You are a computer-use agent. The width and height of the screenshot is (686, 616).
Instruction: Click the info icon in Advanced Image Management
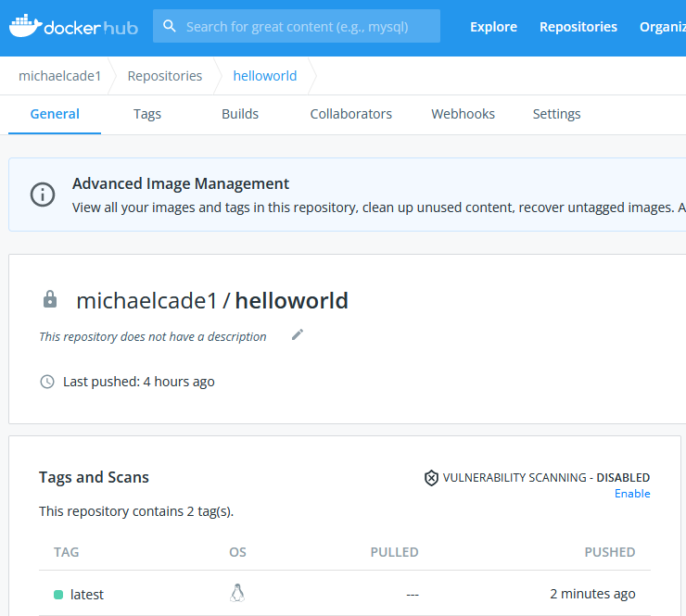click(42, 194)
